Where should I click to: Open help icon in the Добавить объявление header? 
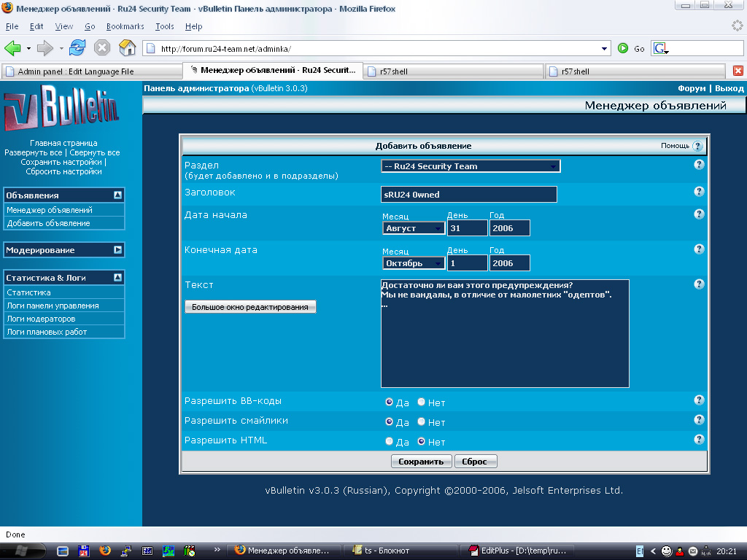[x=697, y=146]
